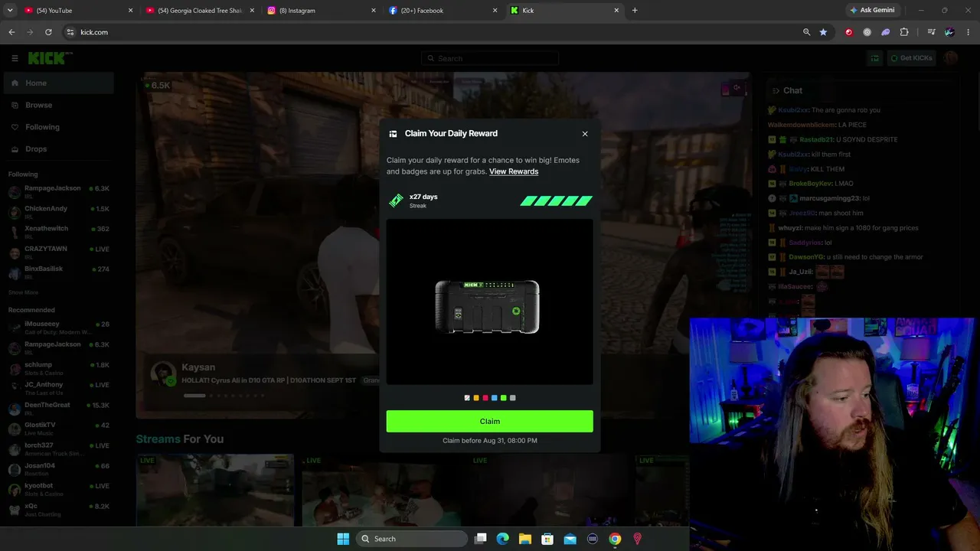
Task: Open the media controls icon in Chrome
Action: [x=931, y=32]
